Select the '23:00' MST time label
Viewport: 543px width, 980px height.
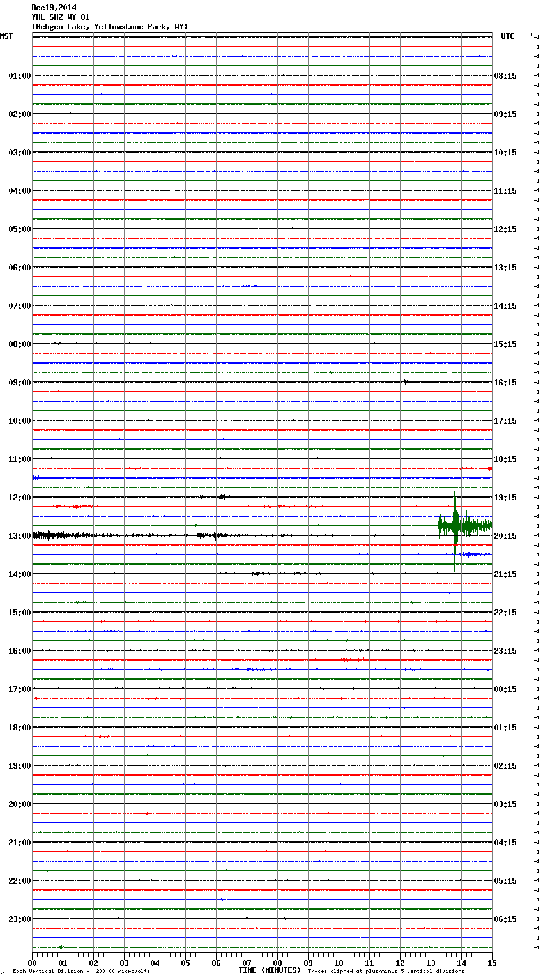tap(19, 919)
